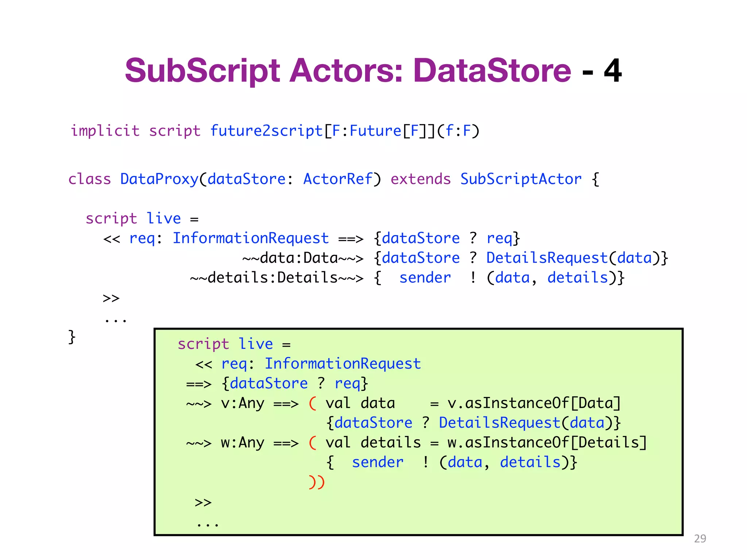Click the slide page number 29
The height and width of the screenshot is (560, 747).
[700, 538]
